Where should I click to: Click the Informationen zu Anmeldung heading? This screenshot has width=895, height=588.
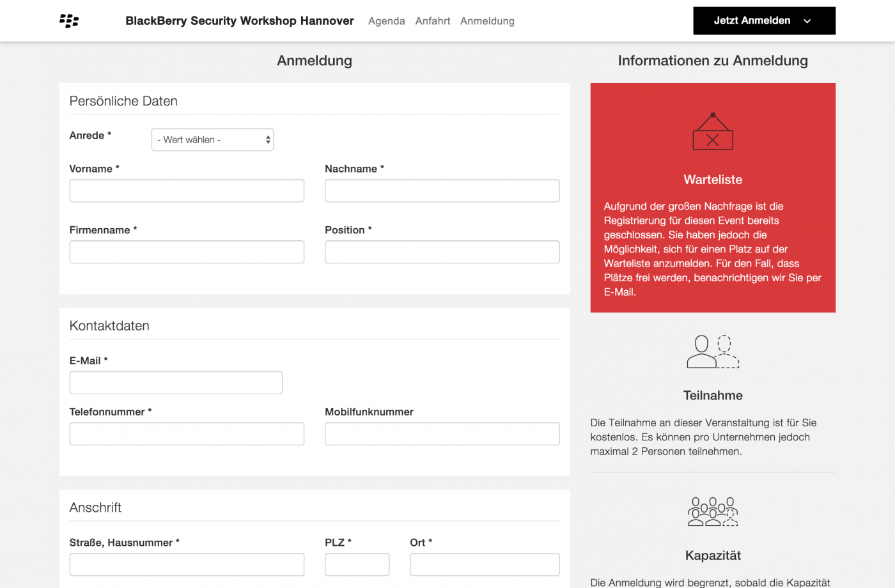(x=713, y=61)
